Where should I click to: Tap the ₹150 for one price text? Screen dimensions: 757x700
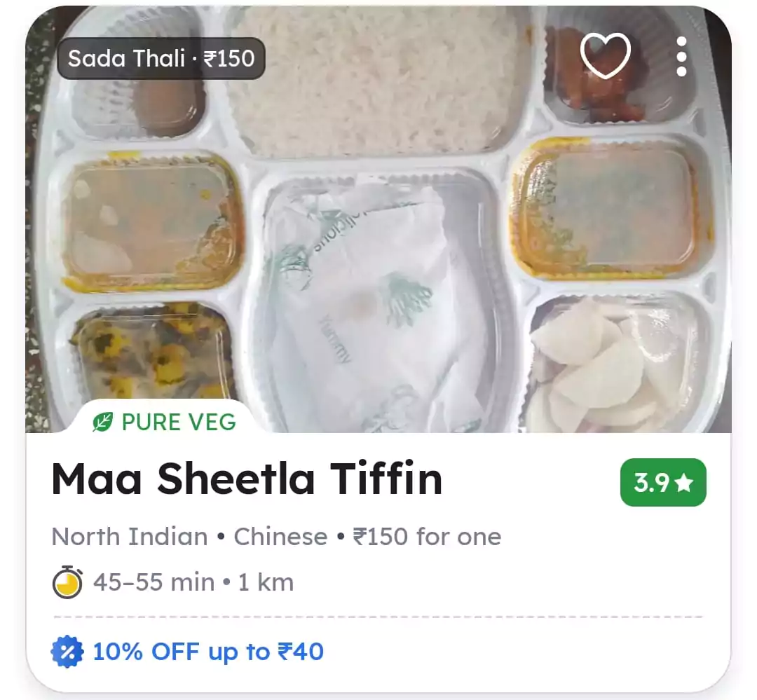coord(428,537)
